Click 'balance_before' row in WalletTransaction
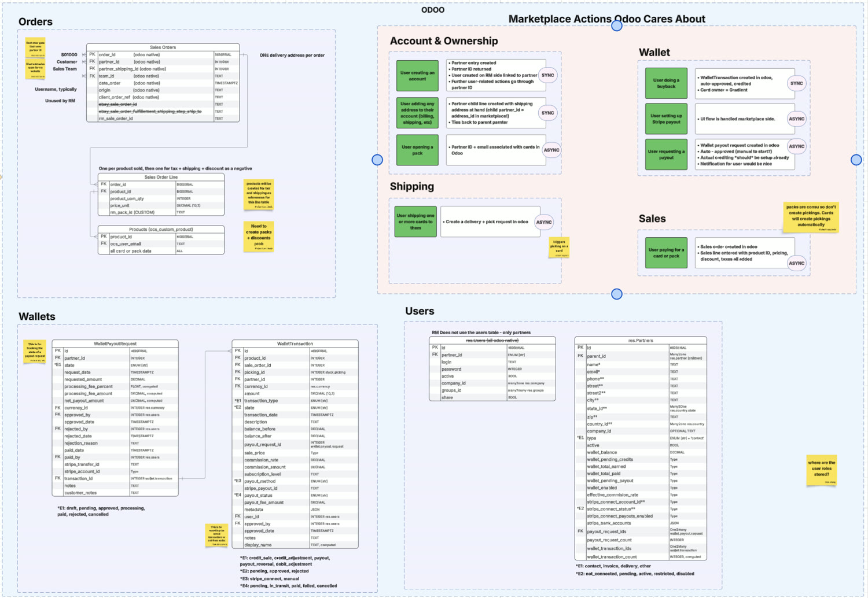This screenshot has height=598, width=868. click(x=295, y=429)
